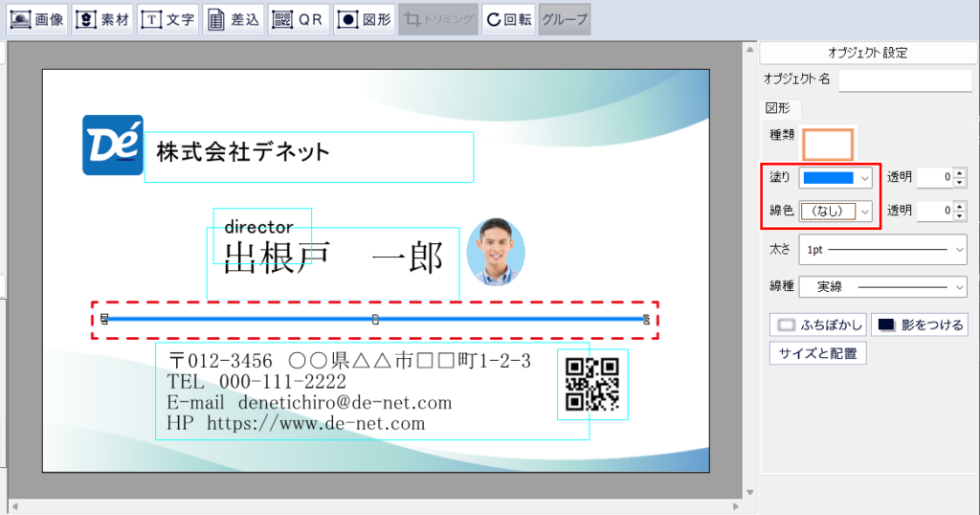
Task: Select the portrait photo on the card
Action: 496,252
